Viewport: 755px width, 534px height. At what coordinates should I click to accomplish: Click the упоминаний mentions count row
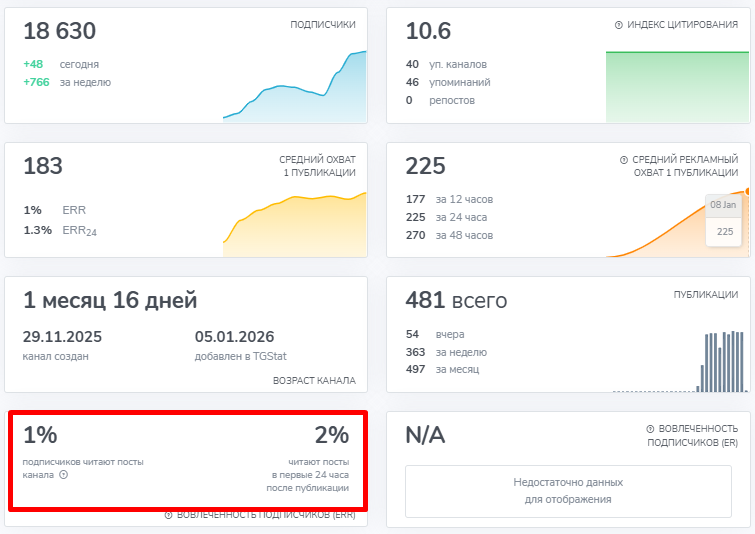point(448,82)
